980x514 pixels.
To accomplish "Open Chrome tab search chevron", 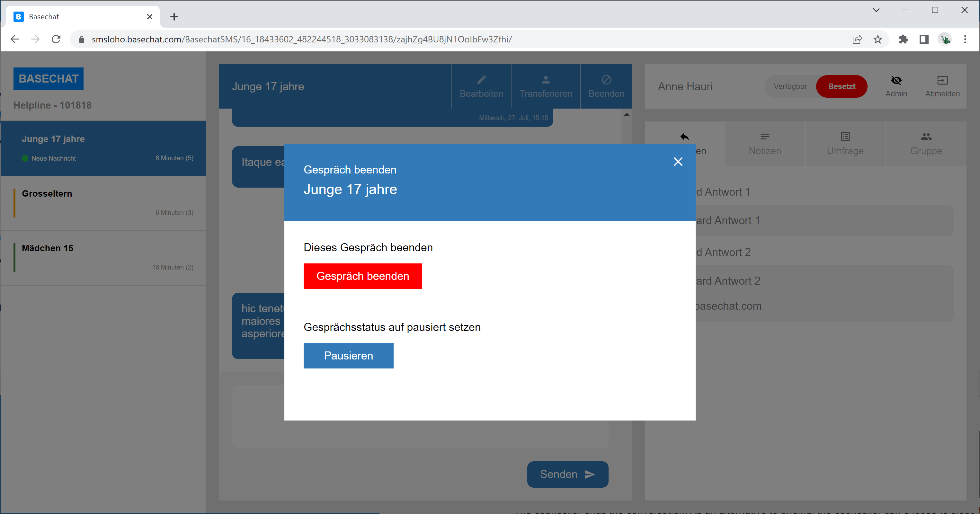I will [x=876, y=10].
